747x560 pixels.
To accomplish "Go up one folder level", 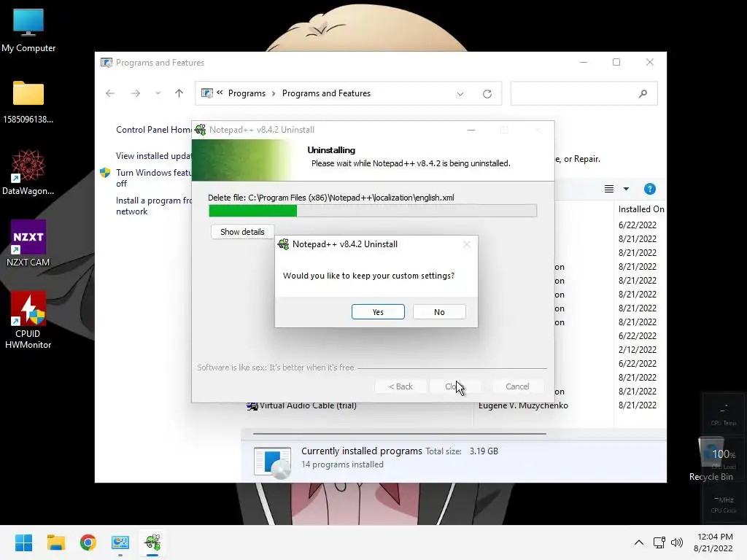I will 179,93.
